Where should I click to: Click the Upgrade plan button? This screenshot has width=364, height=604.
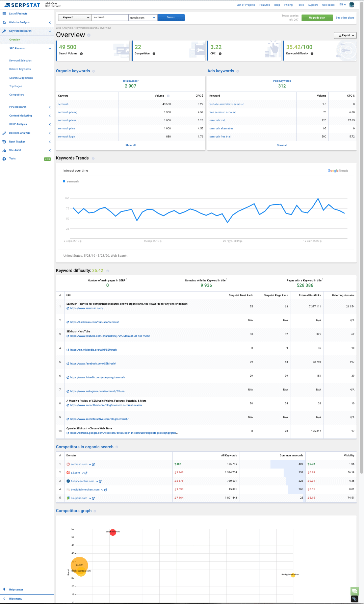317,18
